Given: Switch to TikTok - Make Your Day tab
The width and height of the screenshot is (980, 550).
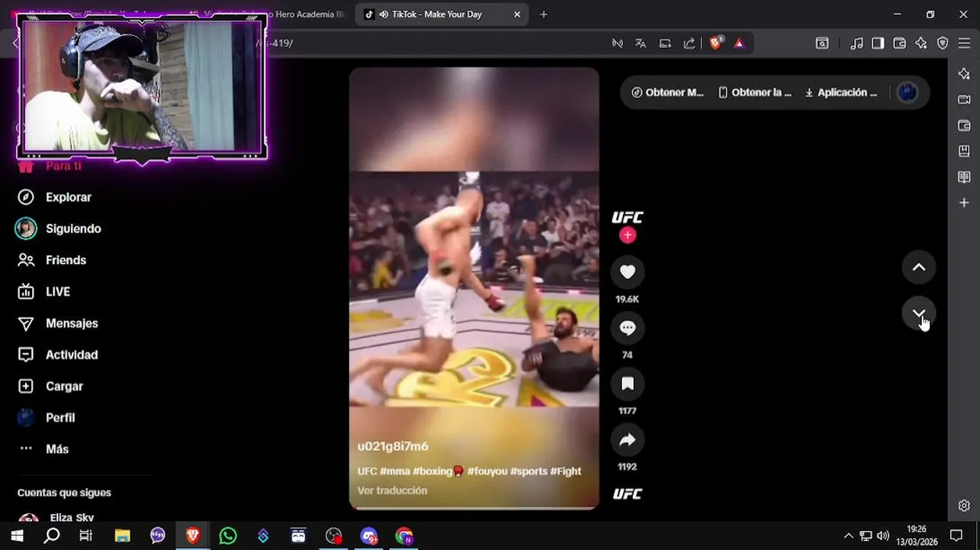Looking at the screenshot, I should coord(435,15).
